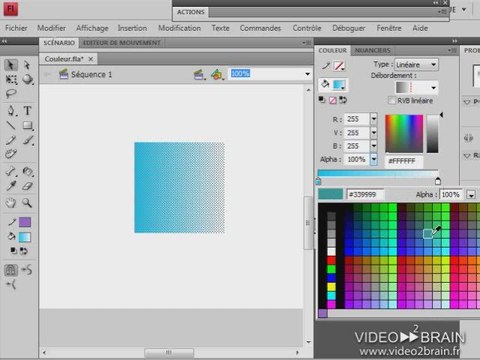
Task: Click the Smooth option icon
Action: click(27, 269)
